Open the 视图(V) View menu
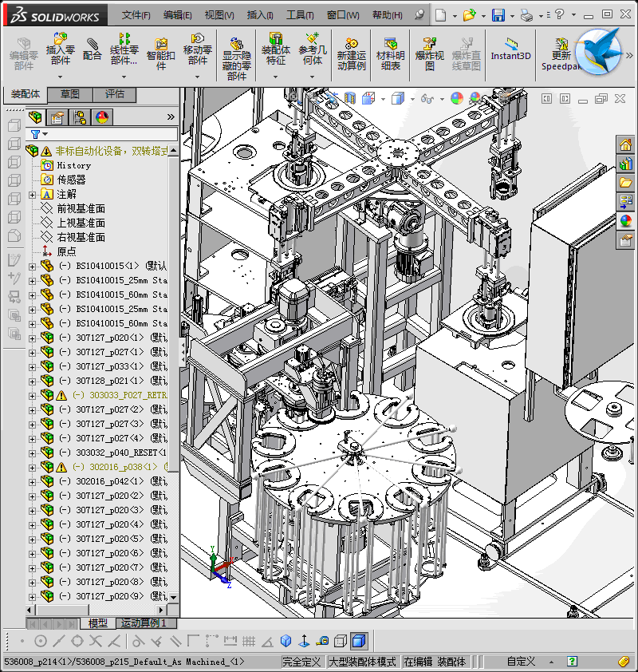This screenshot has height=672, width=638. point(219,15)
